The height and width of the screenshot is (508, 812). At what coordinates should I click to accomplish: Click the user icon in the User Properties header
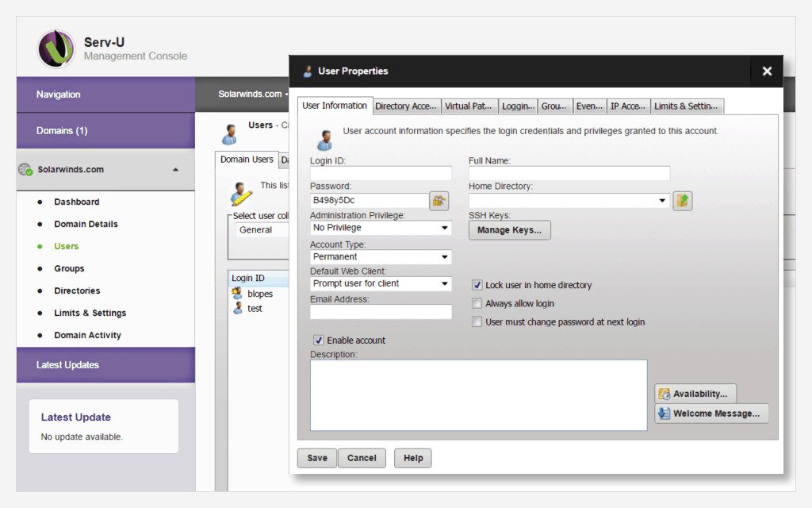point(308,71)
